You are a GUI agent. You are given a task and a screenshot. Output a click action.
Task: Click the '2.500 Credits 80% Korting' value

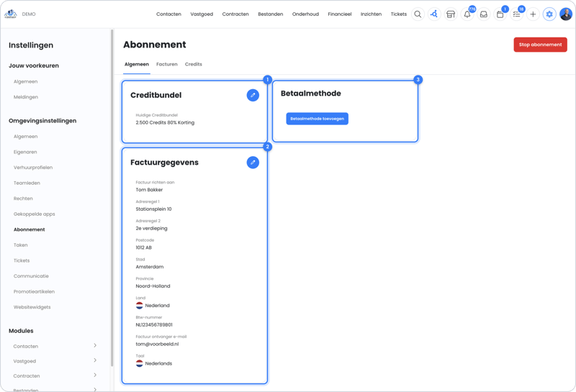click(x=165, y=122)
